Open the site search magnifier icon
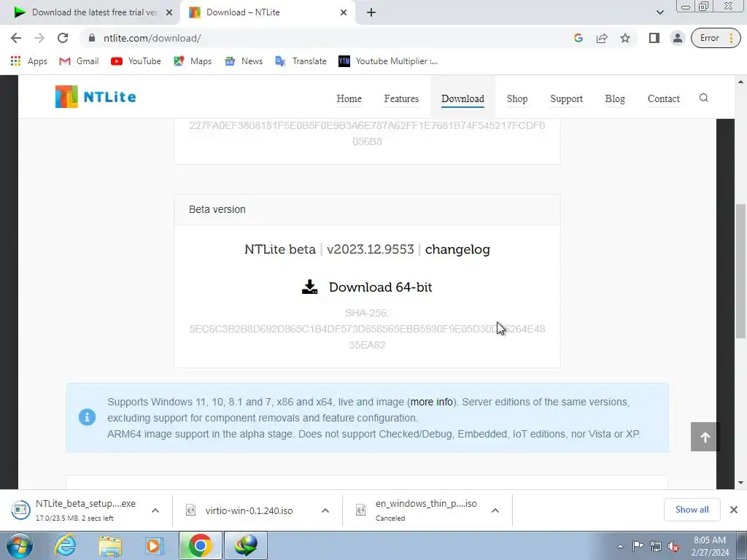747x560 pixels. (x=704, y=98)
